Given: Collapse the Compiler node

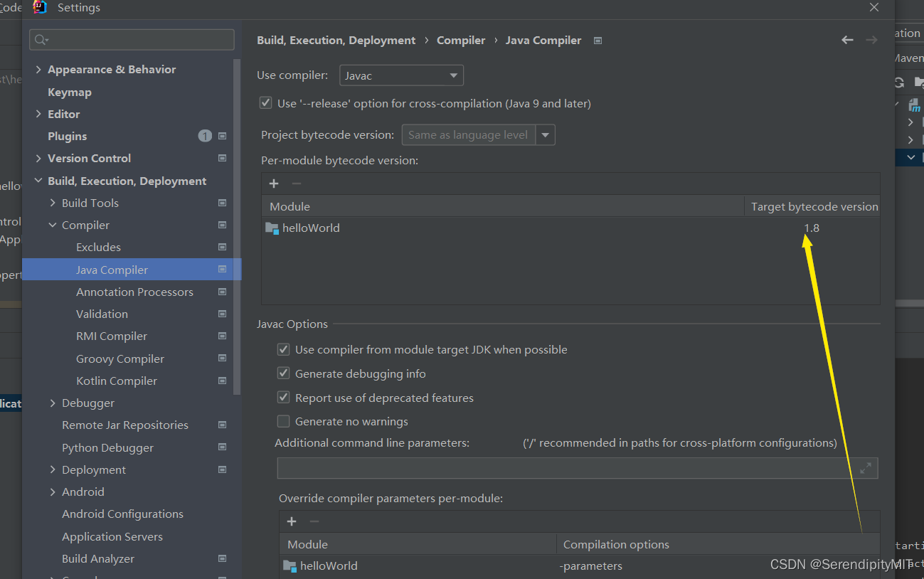Looking at the screenshot, I should pyautogui.click(x=53, y=225).
